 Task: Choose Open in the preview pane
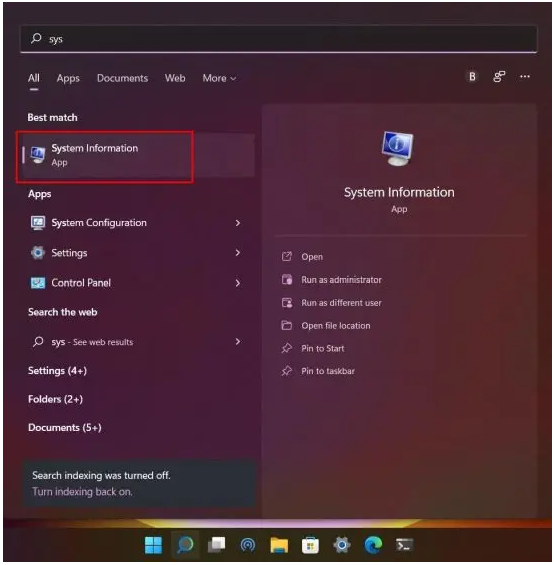312,257
